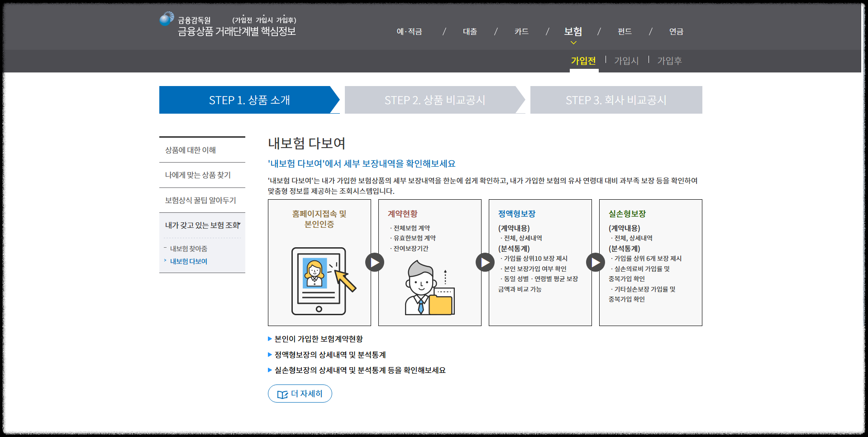Click 가입률 상위10 보장 제시 text
The image size is (868, 437).
(535, 258)
